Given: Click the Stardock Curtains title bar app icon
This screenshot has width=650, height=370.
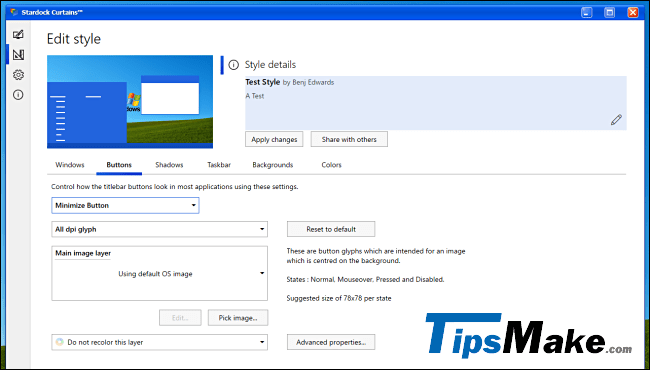Looking at the screenshot, I should [x=15, y=12].
